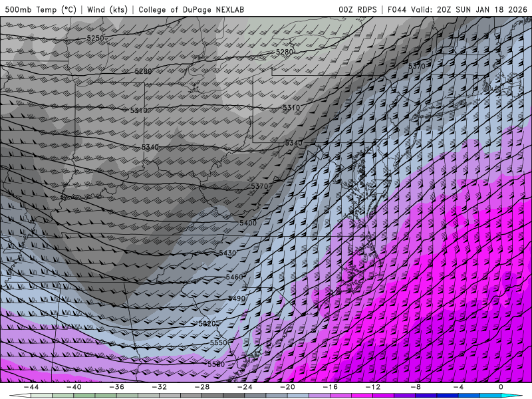Click the 5550 height contour label
Screen dimensions: 532x399
(x=219, y=342)
